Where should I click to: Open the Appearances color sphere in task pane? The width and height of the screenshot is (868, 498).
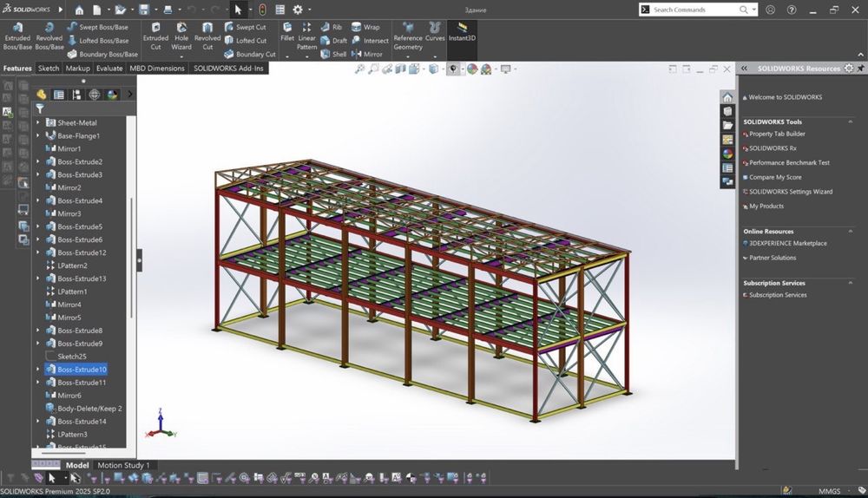point(727,154)
